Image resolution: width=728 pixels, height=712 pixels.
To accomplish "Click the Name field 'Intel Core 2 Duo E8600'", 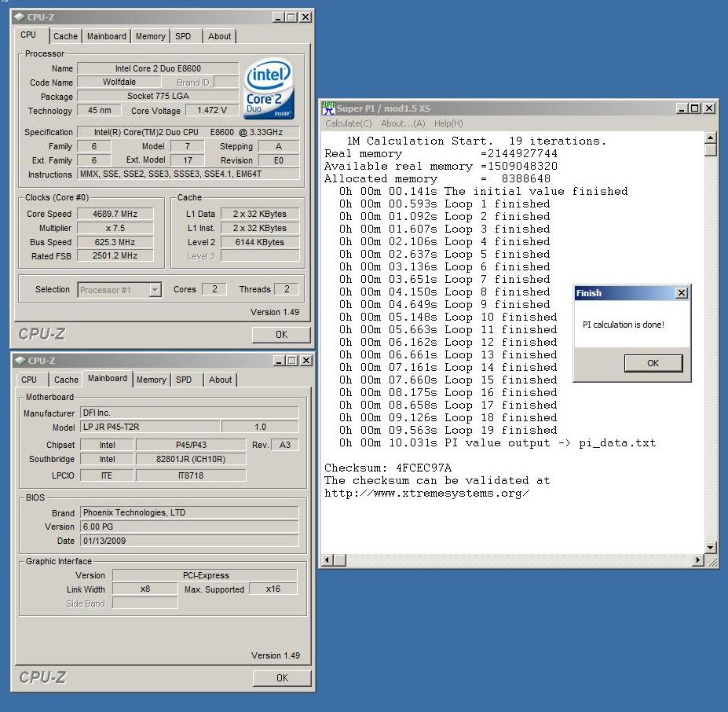I will pos(158,68).
